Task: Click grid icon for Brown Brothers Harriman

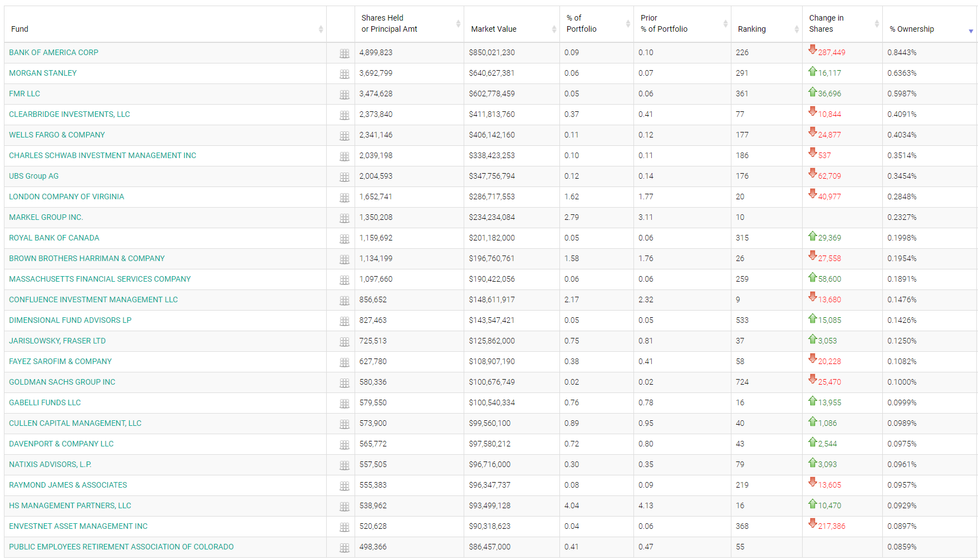Action: [345, 259]
